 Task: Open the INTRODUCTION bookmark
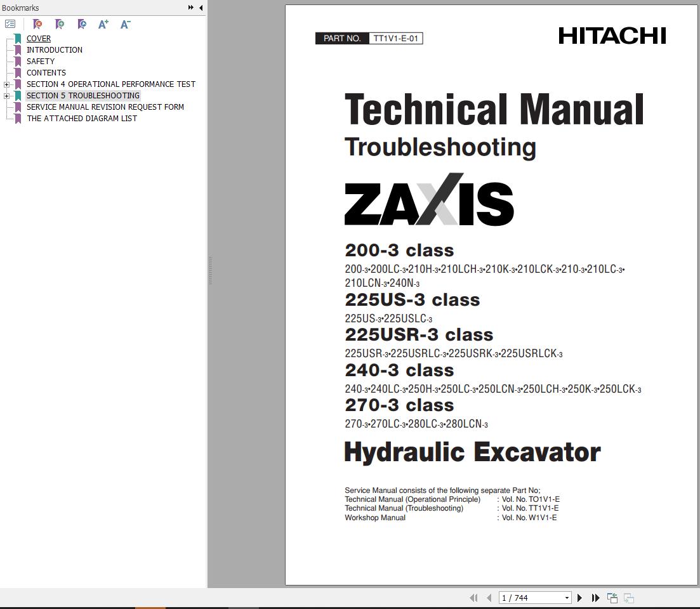pyautogui.click(x=55, y=50)
